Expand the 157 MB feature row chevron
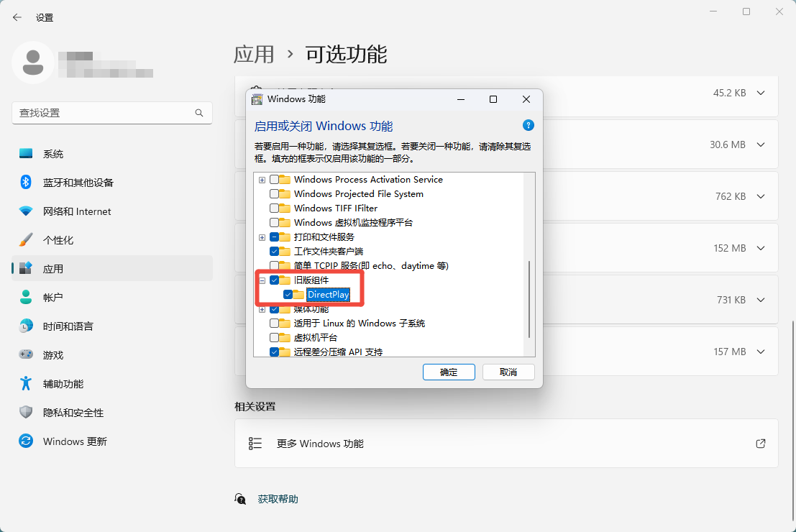 click(x=761, y=352)
